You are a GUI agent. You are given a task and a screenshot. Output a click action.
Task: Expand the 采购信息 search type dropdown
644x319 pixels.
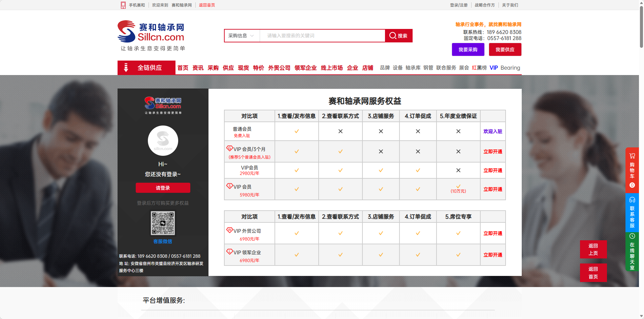point(241,36)
